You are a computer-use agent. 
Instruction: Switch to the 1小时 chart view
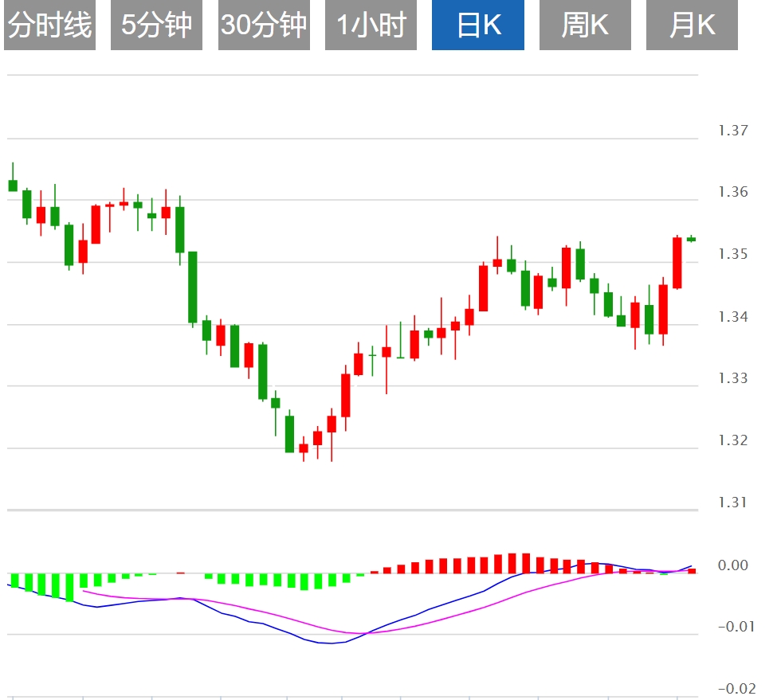(x=371, y=25)
